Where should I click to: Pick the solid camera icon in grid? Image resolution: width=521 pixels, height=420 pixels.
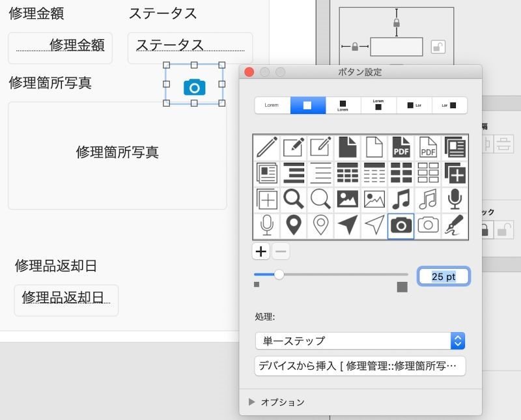(401, 226)
